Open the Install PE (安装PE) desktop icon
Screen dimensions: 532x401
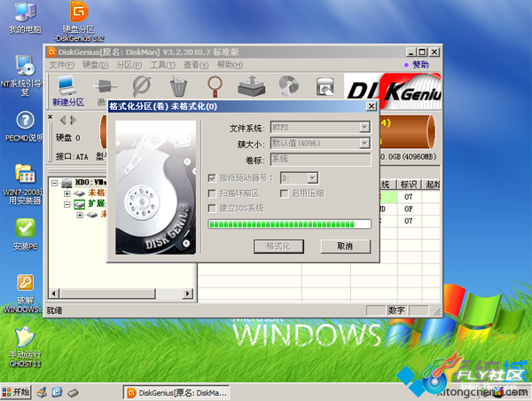point(25,234)
